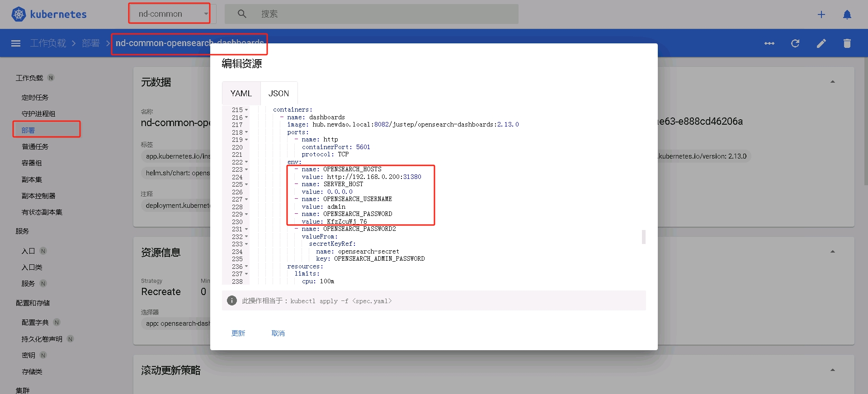The height and width of the screenshot is (394, 868).
Task: Open the three-dots scale resource icon
Action: click(x=769, y=43)
